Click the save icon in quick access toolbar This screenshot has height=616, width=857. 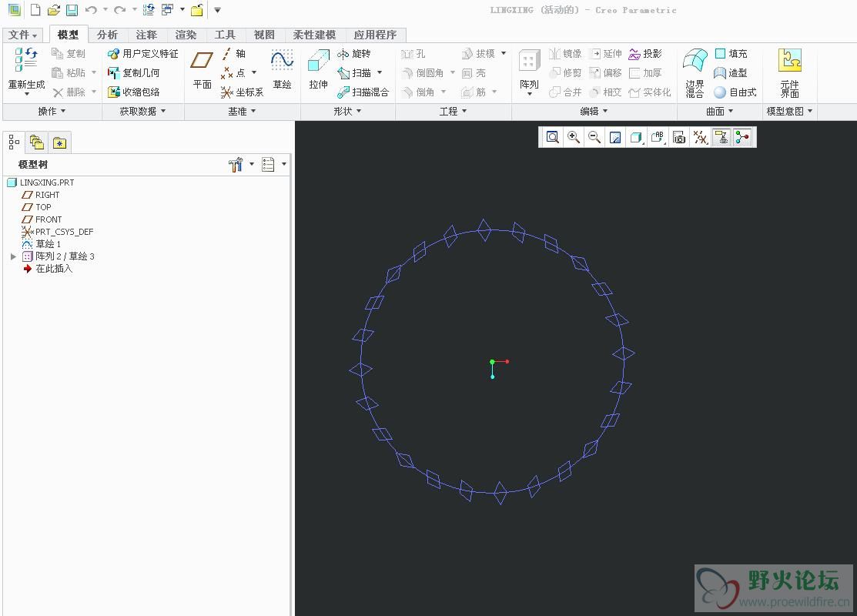[72, 10]
